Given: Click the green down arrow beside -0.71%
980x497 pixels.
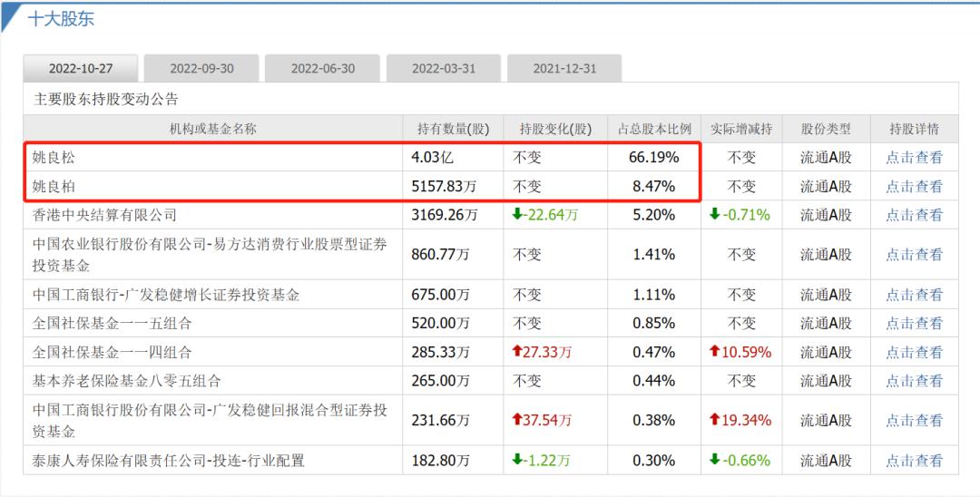Looking at the screenshot, I should coord(715,215).
